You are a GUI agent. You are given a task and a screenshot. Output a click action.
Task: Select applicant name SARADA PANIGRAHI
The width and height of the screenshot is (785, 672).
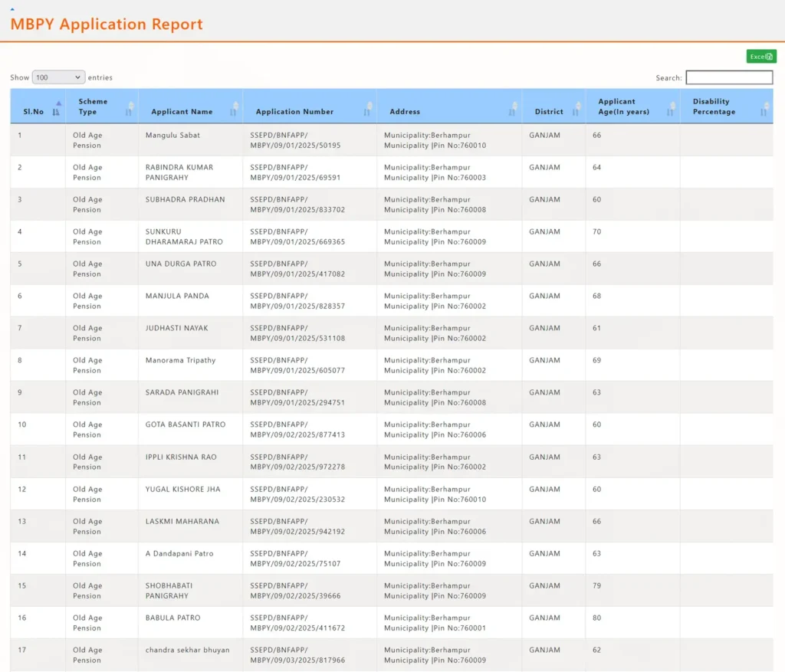(182, 392)
